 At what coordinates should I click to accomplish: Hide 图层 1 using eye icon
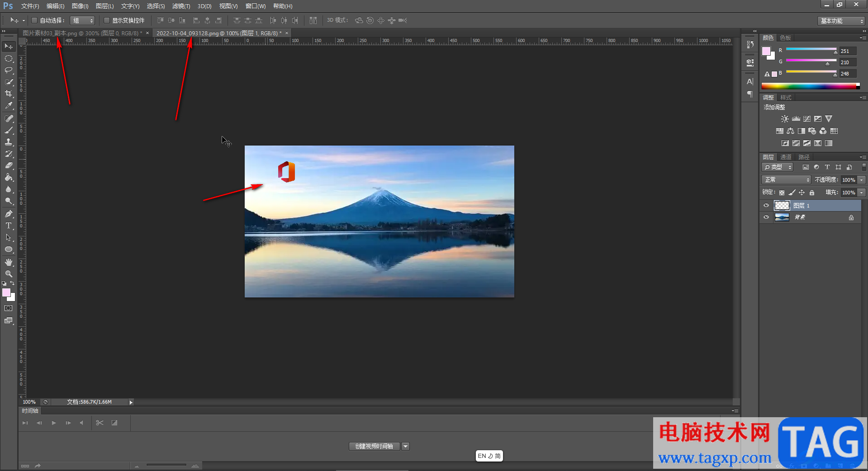766,206
